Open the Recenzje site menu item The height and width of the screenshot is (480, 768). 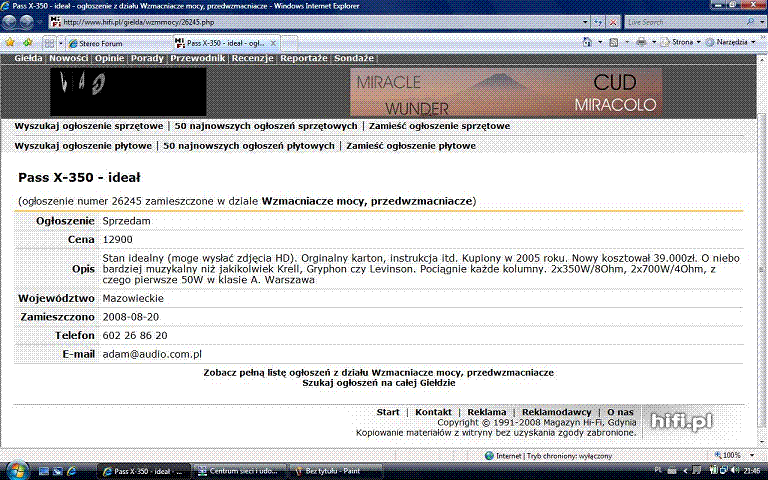pos(252,58)
